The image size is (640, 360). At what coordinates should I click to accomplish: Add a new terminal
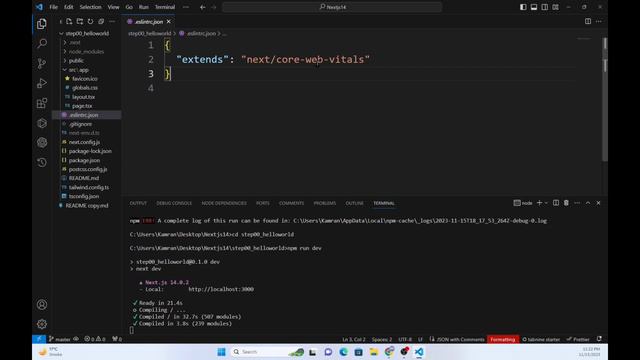(x=539, y=203)
